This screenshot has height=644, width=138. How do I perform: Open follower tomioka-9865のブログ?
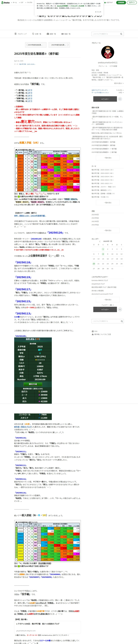point(100,280)
